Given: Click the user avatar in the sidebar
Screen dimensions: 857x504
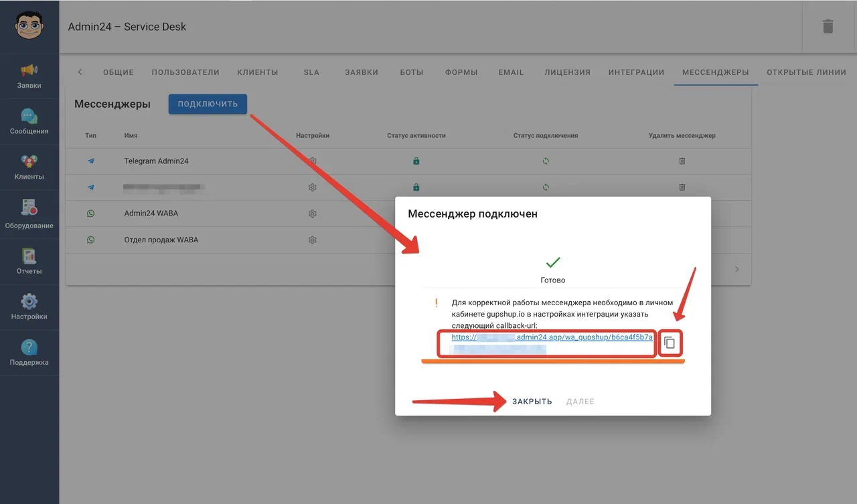Looking at the screenshot, I should (29, 25).
